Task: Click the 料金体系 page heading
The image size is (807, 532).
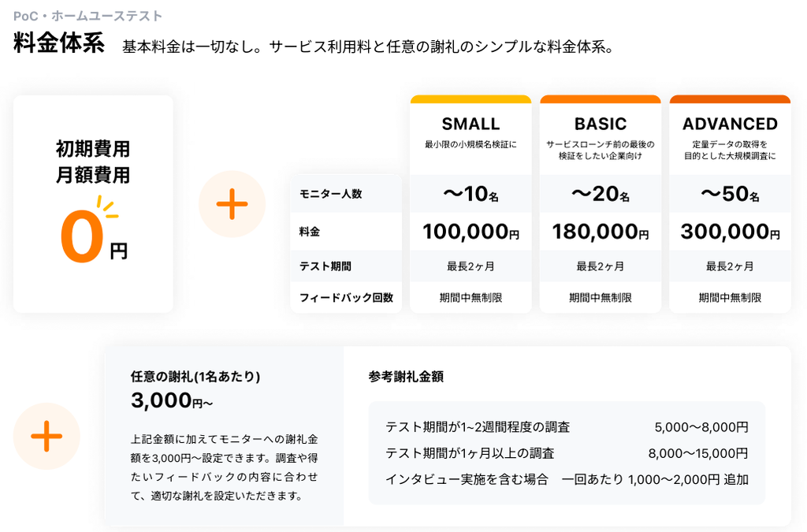Action: [x=59, y=44]
